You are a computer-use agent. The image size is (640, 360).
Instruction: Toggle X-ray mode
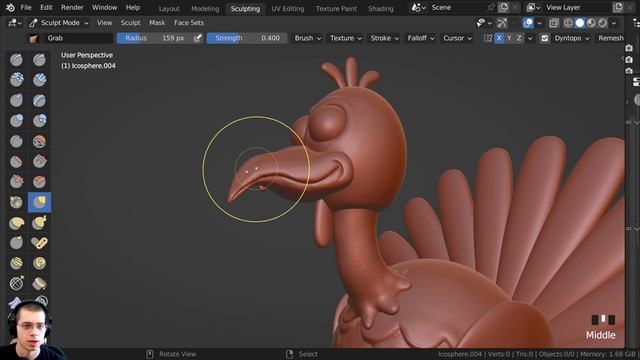coord(554,23)
